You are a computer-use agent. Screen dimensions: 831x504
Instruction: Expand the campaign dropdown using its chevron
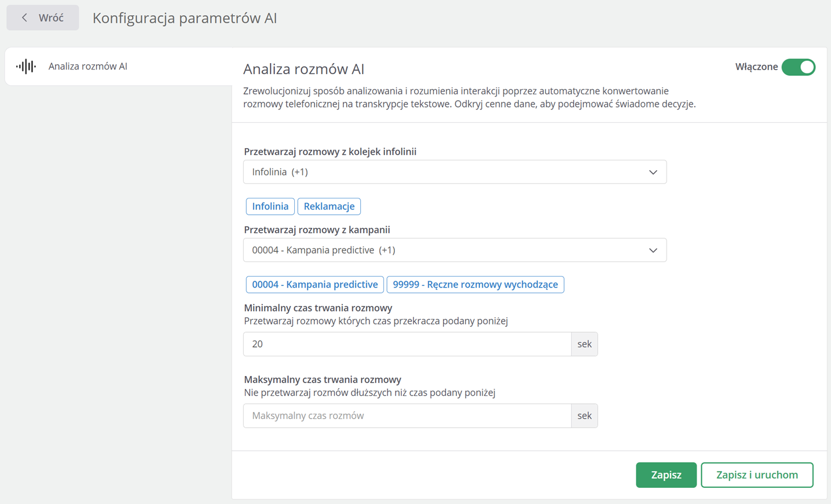point(653,251)
